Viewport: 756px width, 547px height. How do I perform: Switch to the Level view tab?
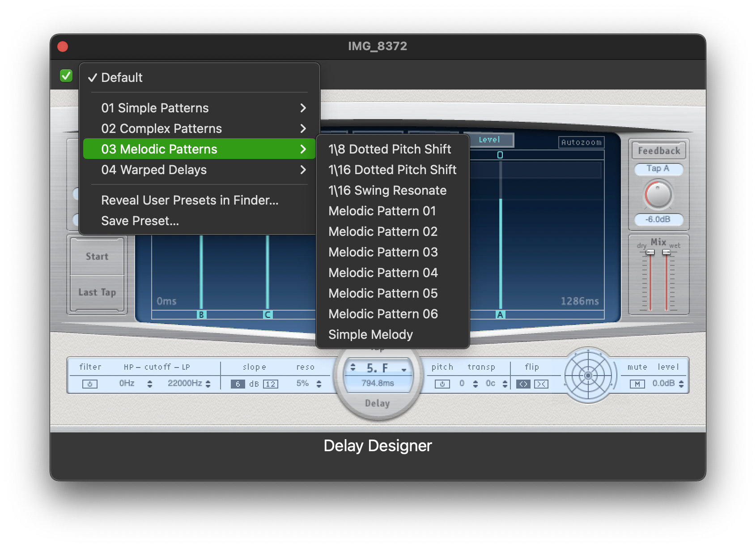pos(489,140)
